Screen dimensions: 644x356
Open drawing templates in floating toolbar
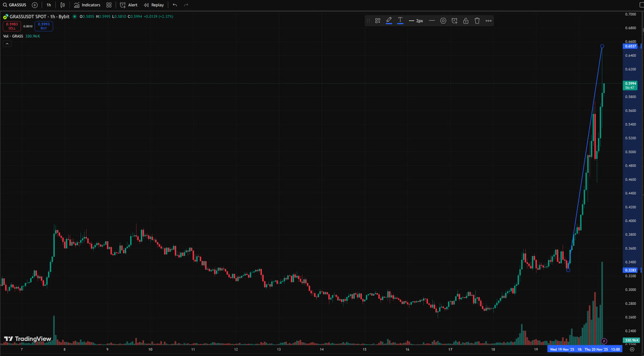pyautogui.click(x=378, y=21)
